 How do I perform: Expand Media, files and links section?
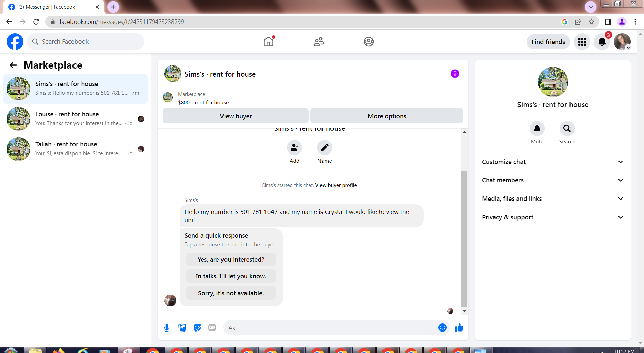click(x=553, y=199)
